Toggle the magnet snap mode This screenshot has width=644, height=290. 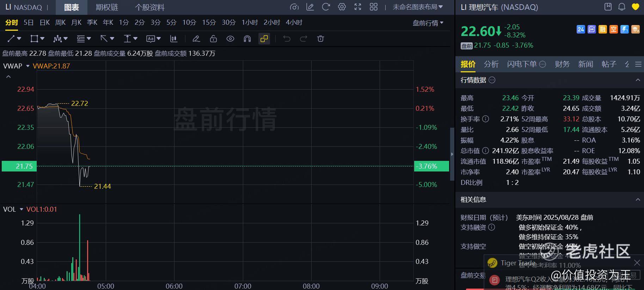[247, 38]
